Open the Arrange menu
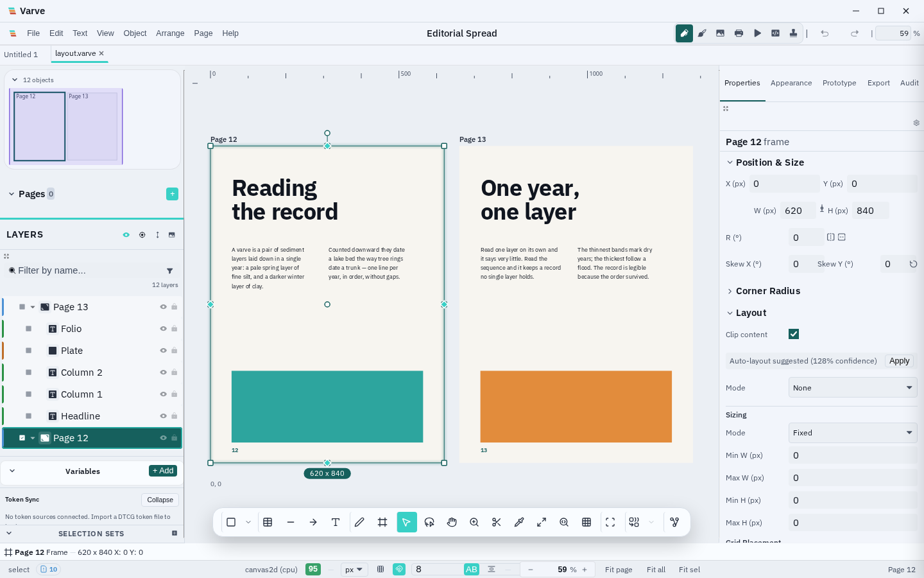This screenshot has height=578, width=924. coord(170,33)
